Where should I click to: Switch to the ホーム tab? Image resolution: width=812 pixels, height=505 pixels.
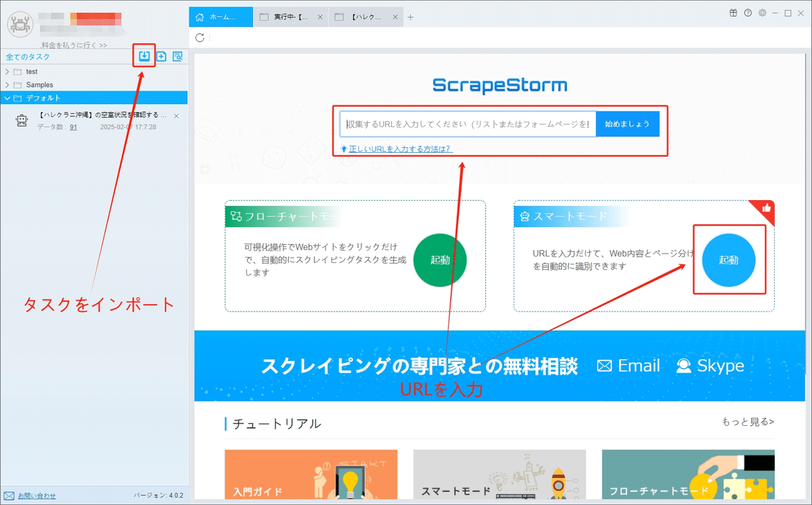coord(221,18)
